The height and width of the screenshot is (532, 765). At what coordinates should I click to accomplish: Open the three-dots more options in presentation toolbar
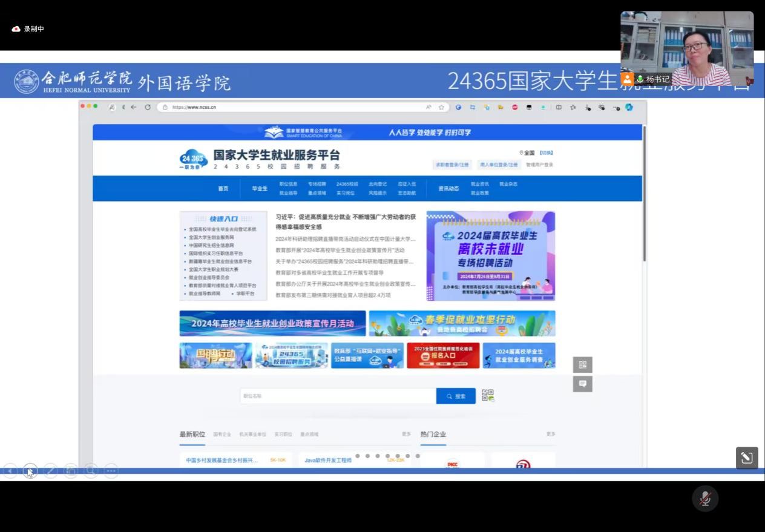[111, 471]
